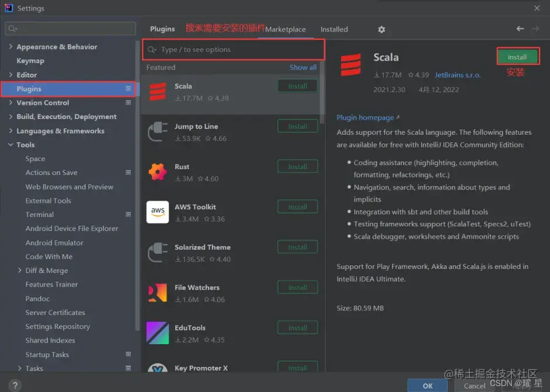Click the File Watchers plugin icon
The image size is (550, 392).
tap(158, 292)
